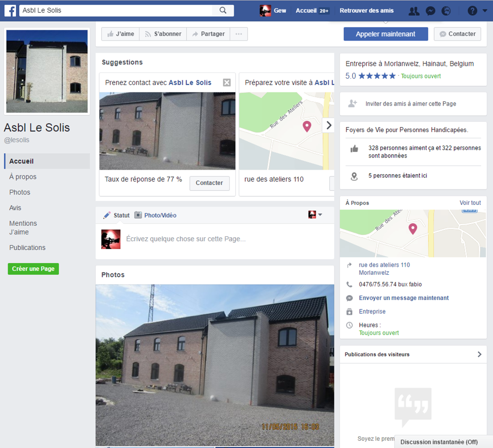Click the green Créer une Page button

click(33, 269)
